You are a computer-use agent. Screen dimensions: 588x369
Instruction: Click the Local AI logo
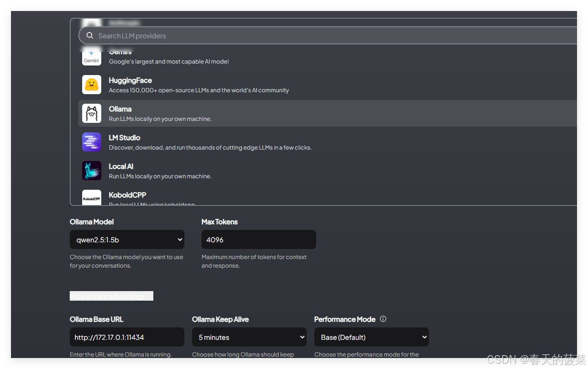[x=92, y=171]
